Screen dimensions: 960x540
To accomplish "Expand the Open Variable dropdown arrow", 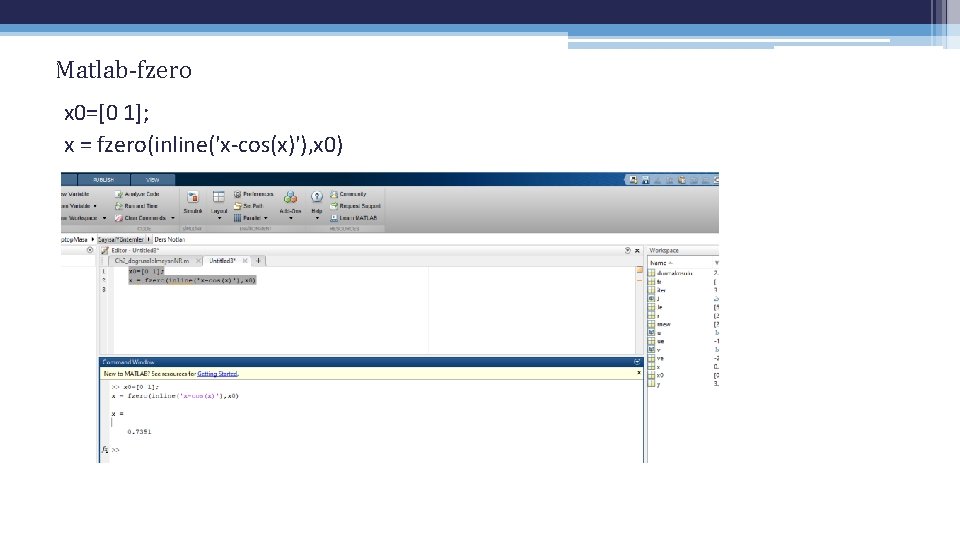I will [95, 206].
